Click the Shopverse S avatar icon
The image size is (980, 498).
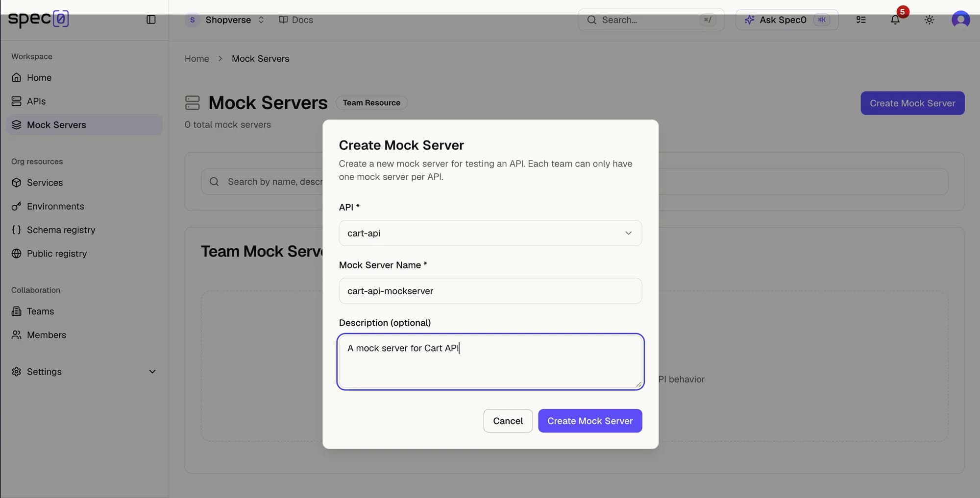pyautogui.click(x=192, y=20)
